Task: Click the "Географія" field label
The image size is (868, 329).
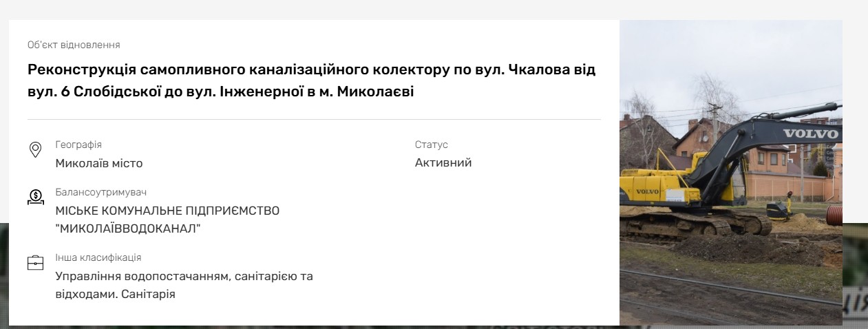Action: click(78, 145)
